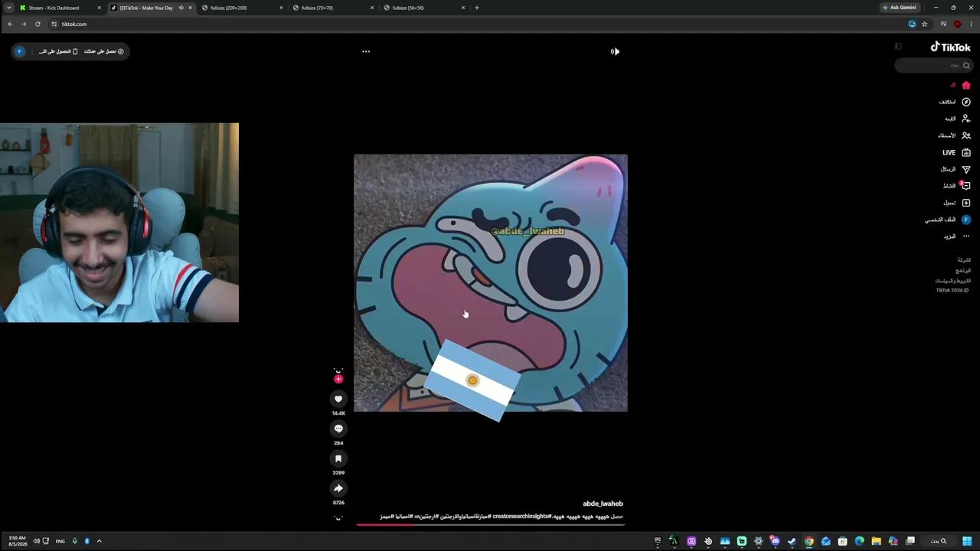Image resolution: width=980 pixels, height=551 pixels.
Task: Click the TikTok logo
Action: (x=950, y=47)
